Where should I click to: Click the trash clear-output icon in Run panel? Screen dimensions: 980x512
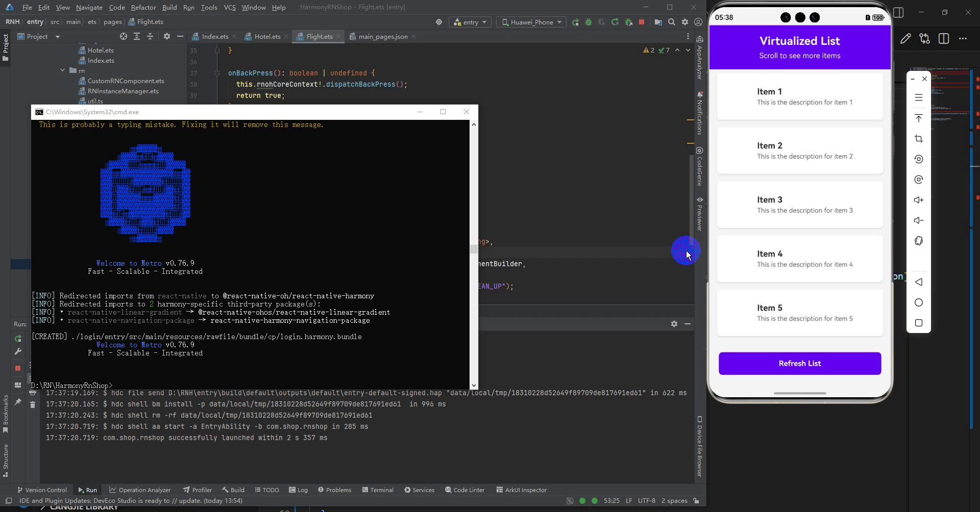(x=33, y=404)
